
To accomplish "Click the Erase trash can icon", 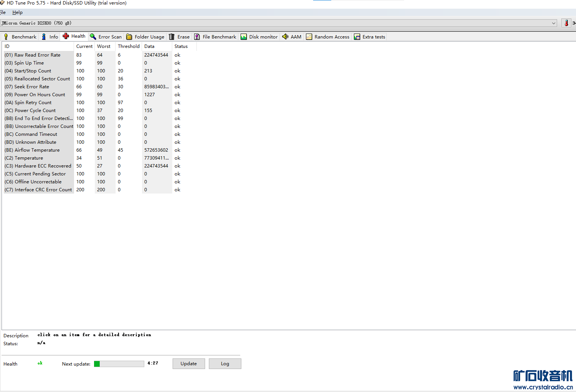I will 171,37.
